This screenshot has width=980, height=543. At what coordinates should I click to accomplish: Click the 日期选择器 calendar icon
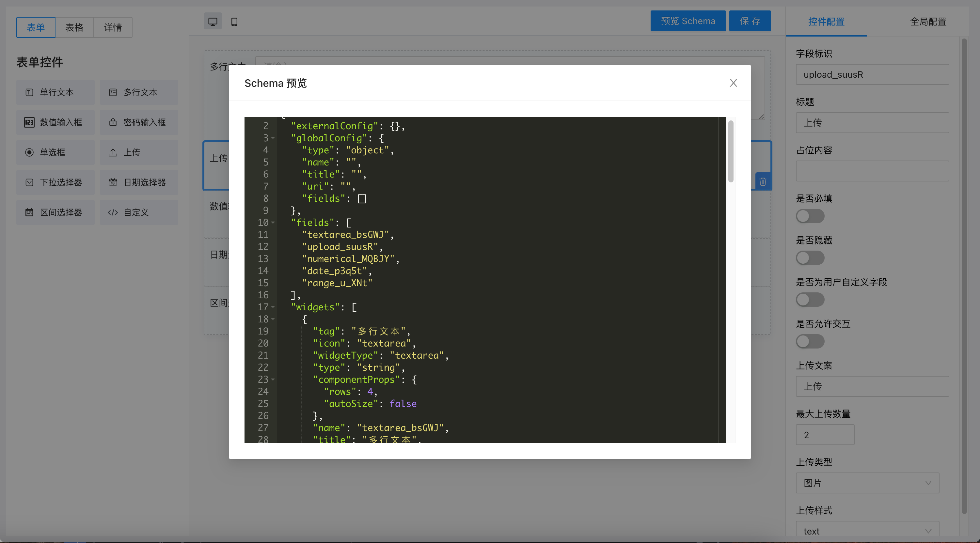pos(113,182)
